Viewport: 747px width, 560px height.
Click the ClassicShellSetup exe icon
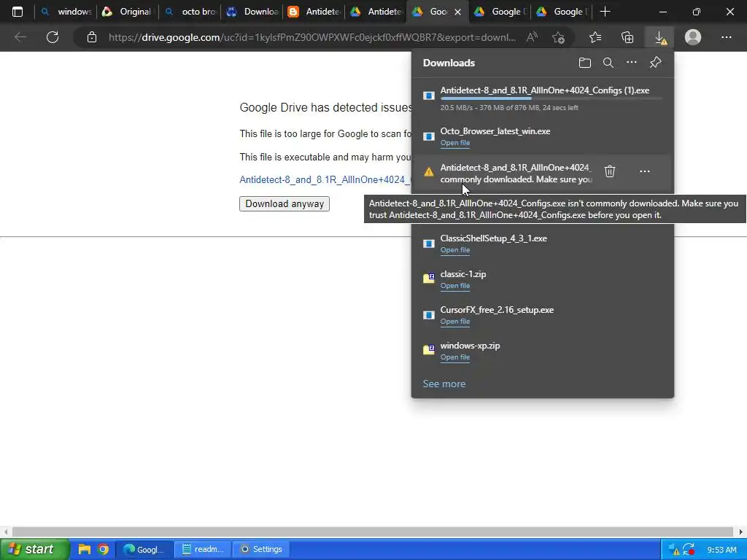click(429, 244)
